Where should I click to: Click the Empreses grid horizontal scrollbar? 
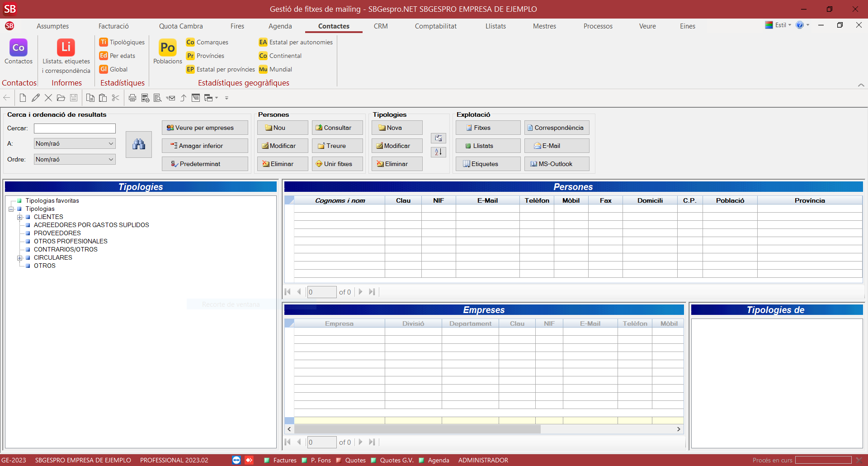pyautogui.click(x=417, y=429)
